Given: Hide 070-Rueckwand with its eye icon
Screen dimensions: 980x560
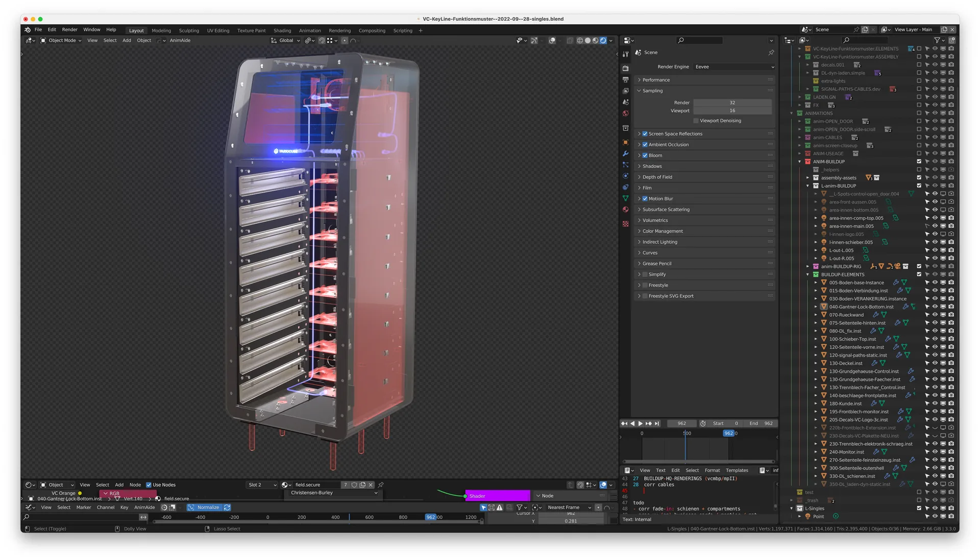Looking at the screenshot, I should click(x=935, y=315).
